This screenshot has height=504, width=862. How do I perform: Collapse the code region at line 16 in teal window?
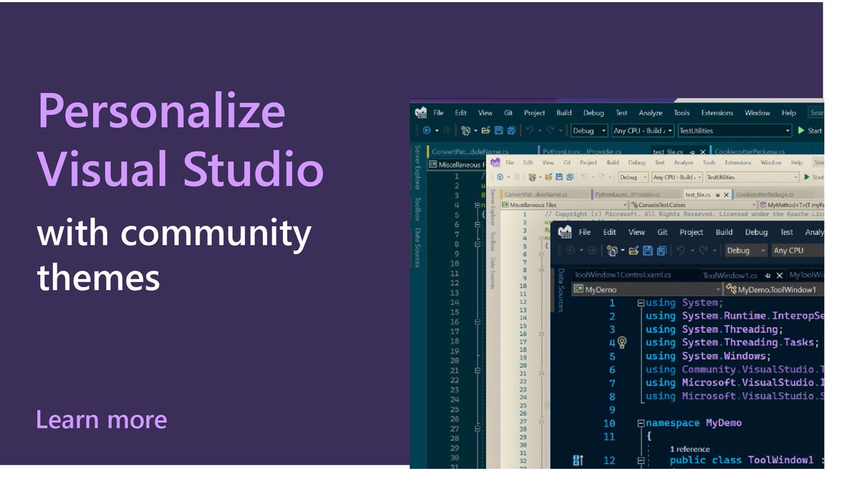pos(476,322)
